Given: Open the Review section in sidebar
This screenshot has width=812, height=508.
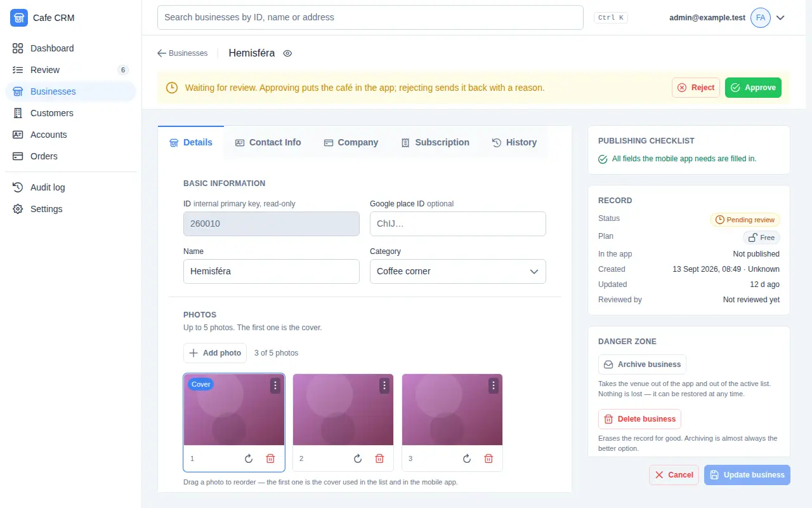Looking at the screenshot, I should pos(71,70).
